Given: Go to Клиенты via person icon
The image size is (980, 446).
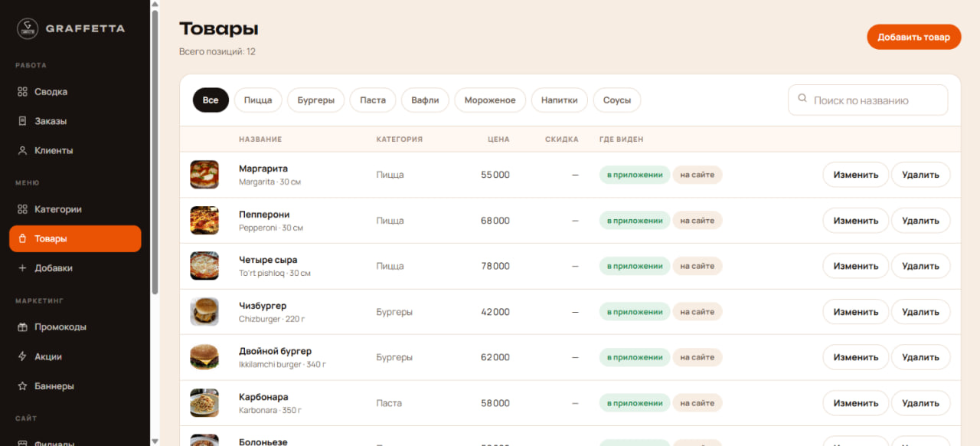Looking at the screenshot, I should (x=22, y=151).
